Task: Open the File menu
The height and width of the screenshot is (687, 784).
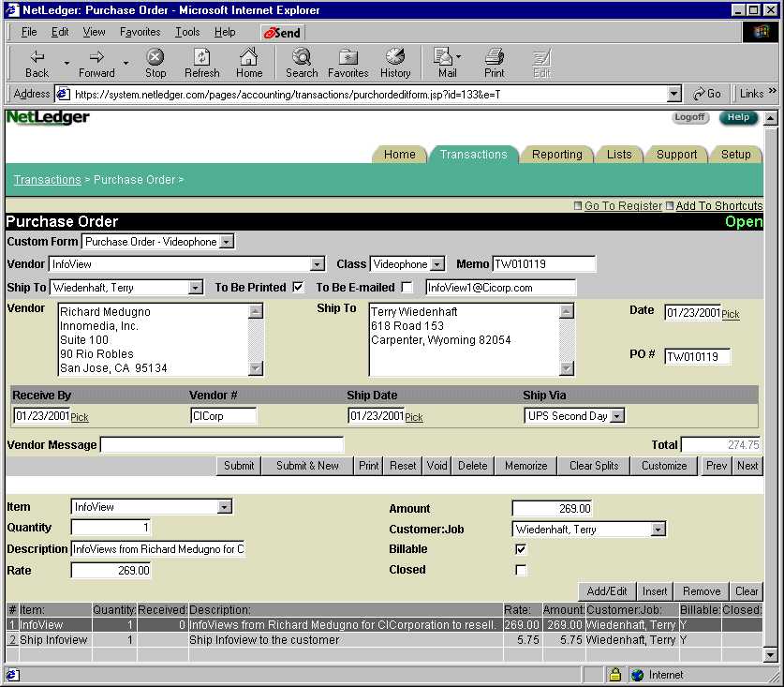Action: [29, 32]
